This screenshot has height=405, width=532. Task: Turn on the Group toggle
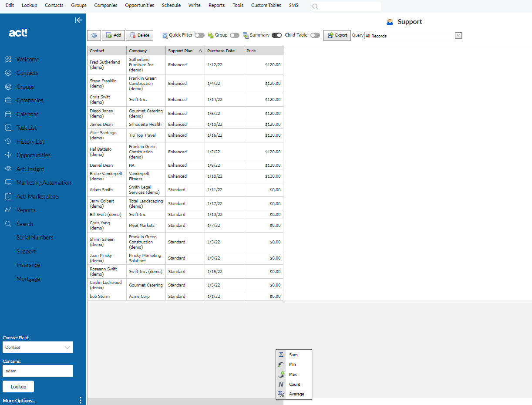pos(234,35)
